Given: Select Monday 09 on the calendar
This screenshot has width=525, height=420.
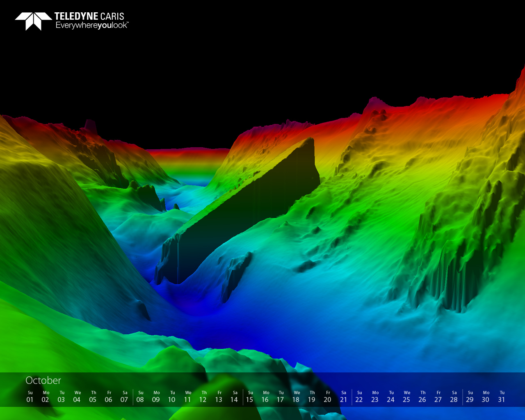Looking at the screenshot, I should 156,397.
